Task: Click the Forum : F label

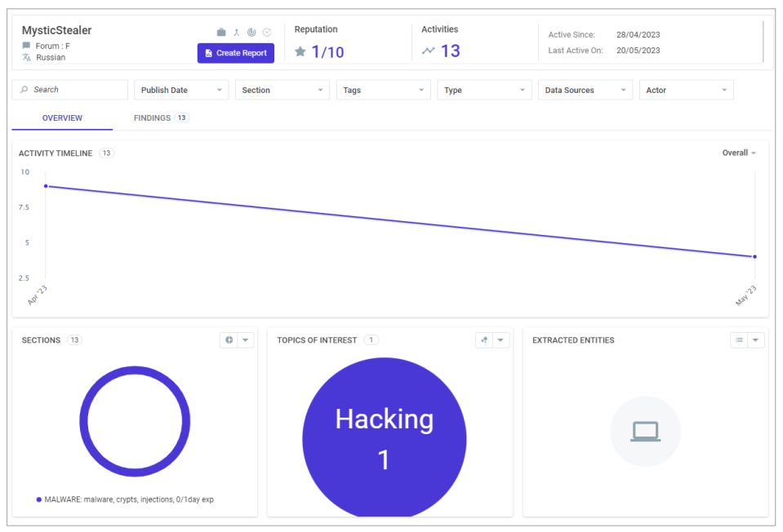Action: [52, 46]
